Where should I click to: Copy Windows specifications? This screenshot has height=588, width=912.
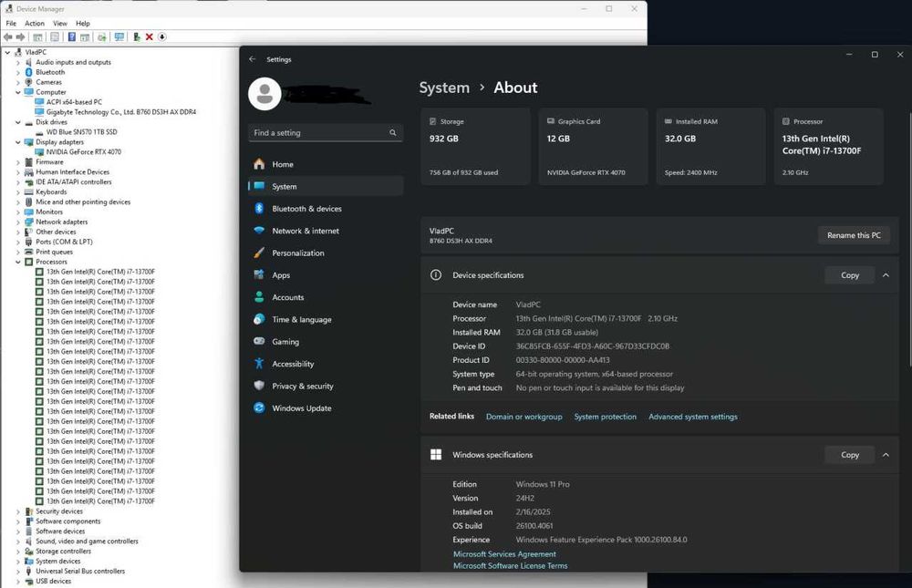tap(849, 455)
